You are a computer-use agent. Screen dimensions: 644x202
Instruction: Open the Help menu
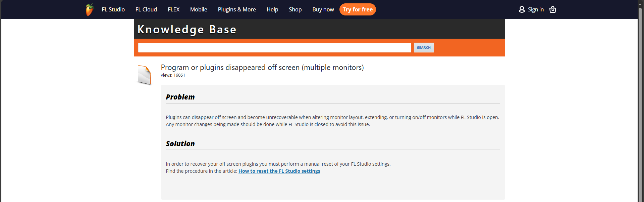[x=272, y=9]
